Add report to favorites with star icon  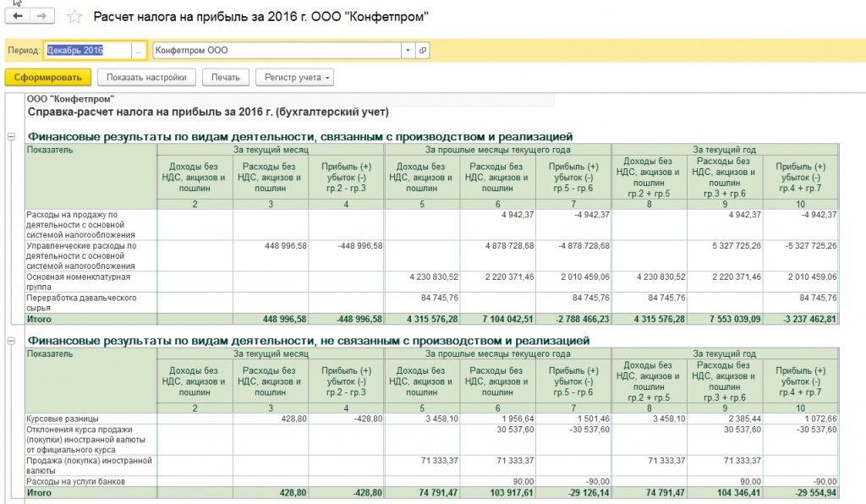coord(74,17)
